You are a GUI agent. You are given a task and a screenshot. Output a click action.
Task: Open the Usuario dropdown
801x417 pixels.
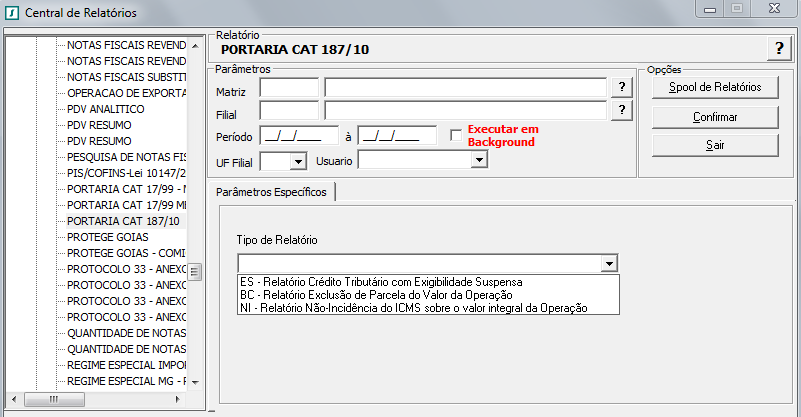coord(479,160)
